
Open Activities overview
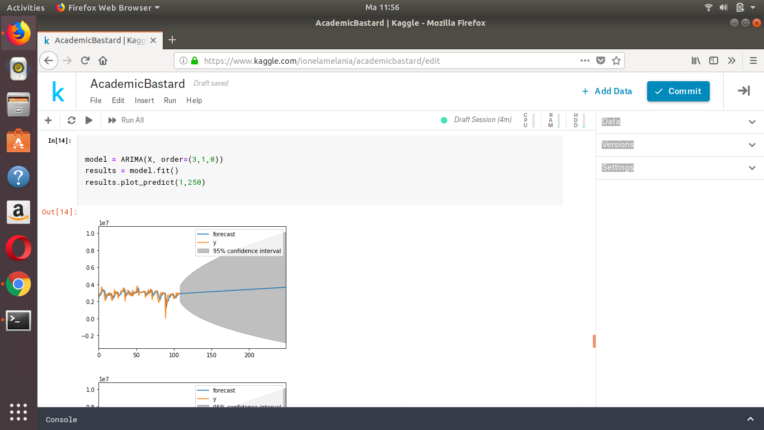tap(25, 7)
